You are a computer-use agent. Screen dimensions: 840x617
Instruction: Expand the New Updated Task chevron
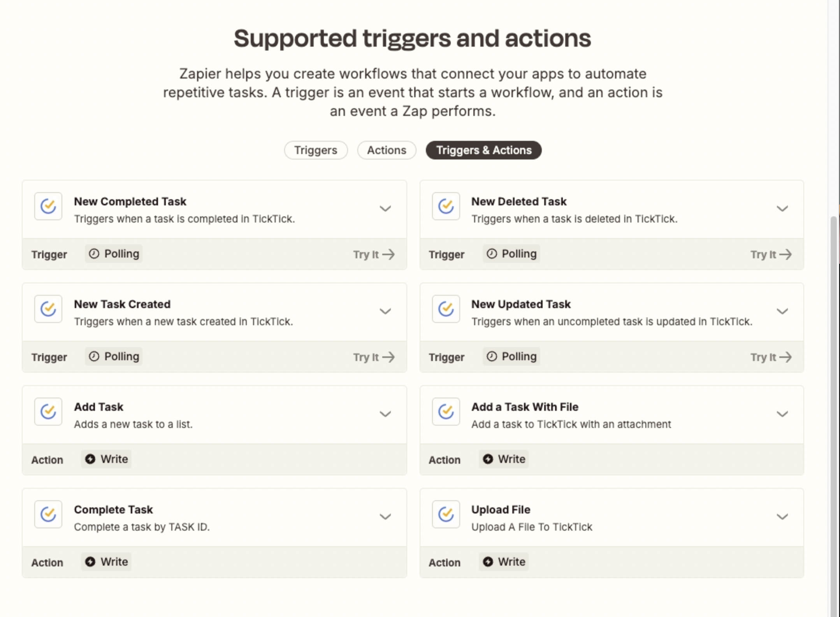tap(782, 311)
